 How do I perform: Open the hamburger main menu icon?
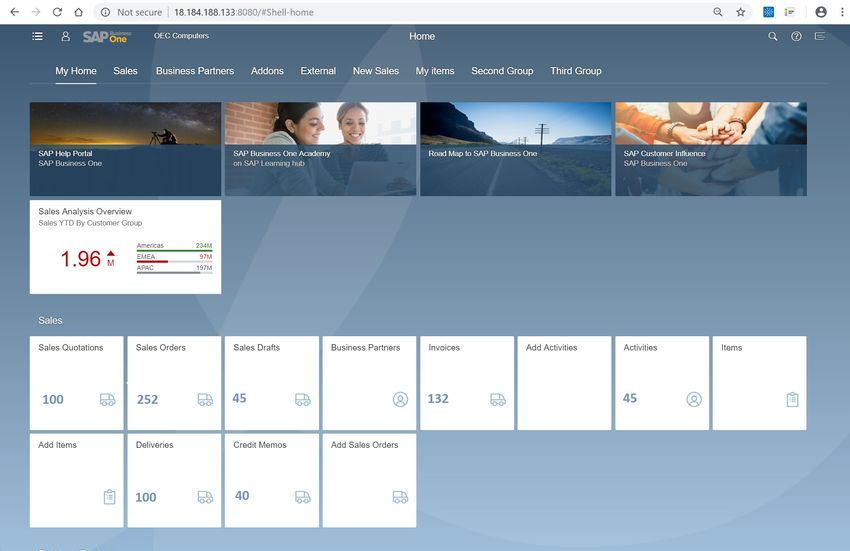pos(37,36)
